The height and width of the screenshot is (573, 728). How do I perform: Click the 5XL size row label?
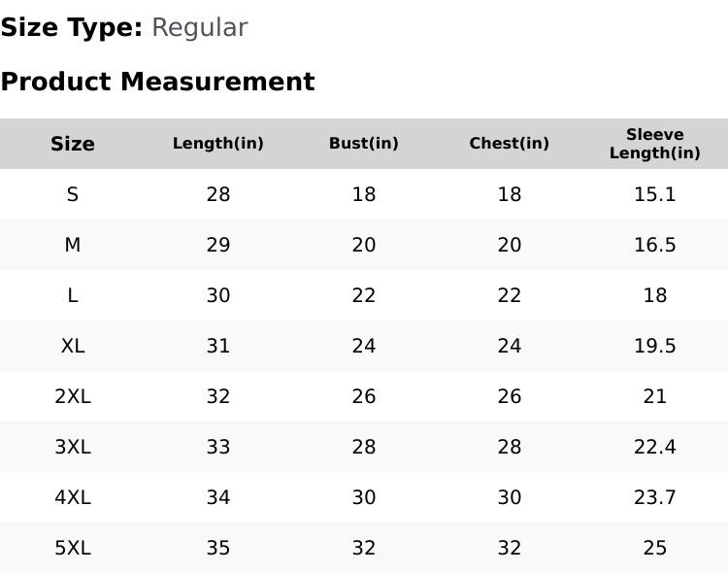73,548
